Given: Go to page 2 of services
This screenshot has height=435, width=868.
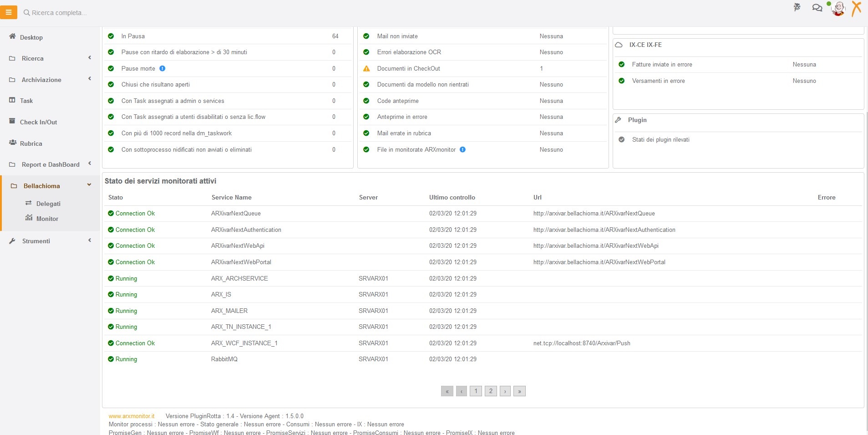Looking at the screenshot, I should point(491,391).
